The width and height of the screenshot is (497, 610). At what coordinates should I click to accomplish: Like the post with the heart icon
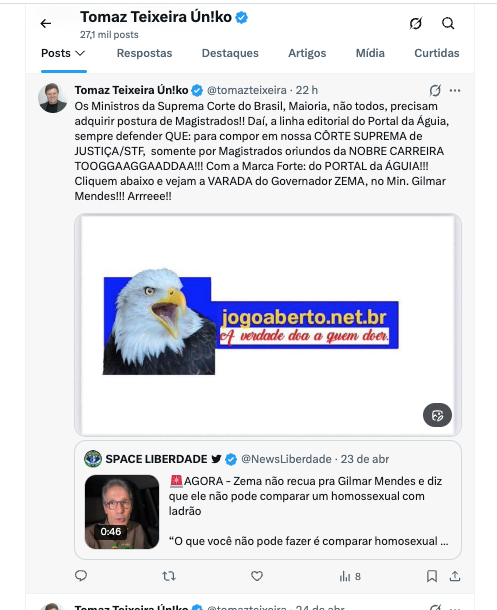tap(257, 576)
